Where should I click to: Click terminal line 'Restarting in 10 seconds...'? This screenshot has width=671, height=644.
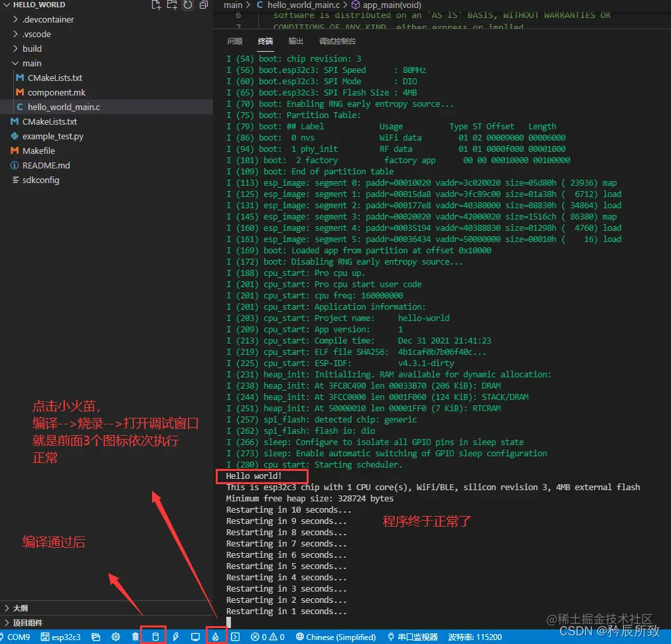289,510
